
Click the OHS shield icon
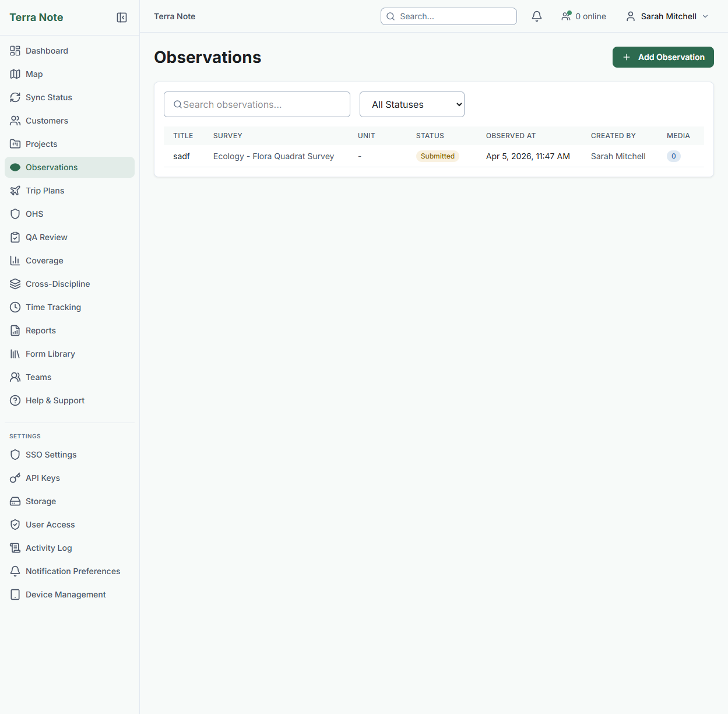(x=15, y=214)
